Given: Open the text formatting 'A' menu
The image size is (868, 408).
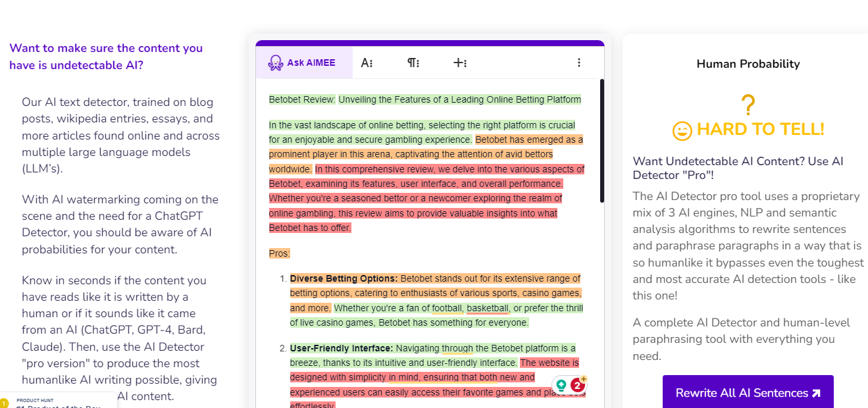Looking at the screenshot, I should pos(367,63).
